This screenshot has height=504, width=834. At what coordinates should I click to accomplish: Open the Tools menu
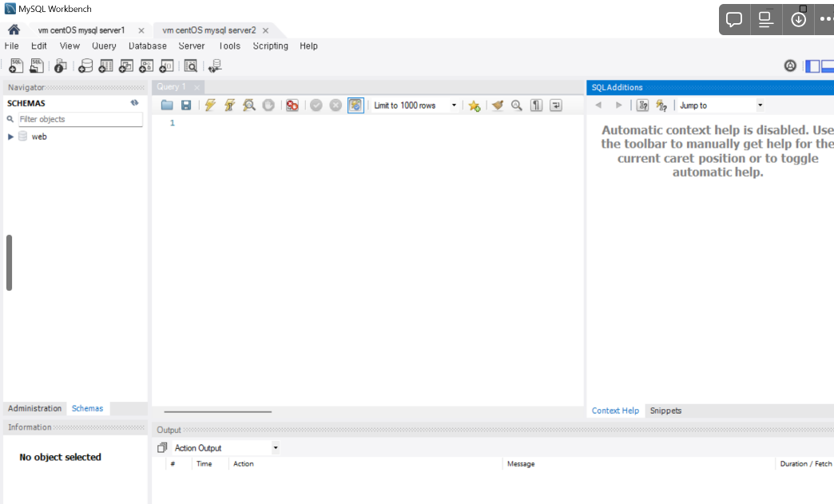[229, 46]
